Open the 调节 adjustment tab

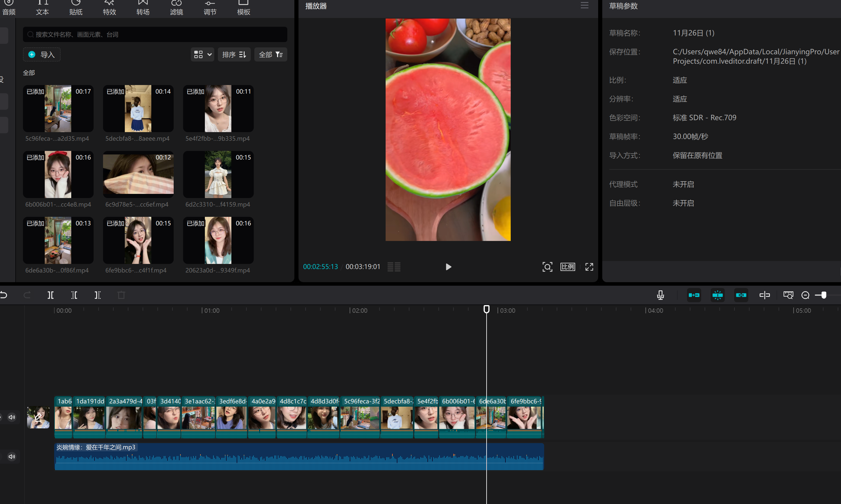click(x=210, y=8)
